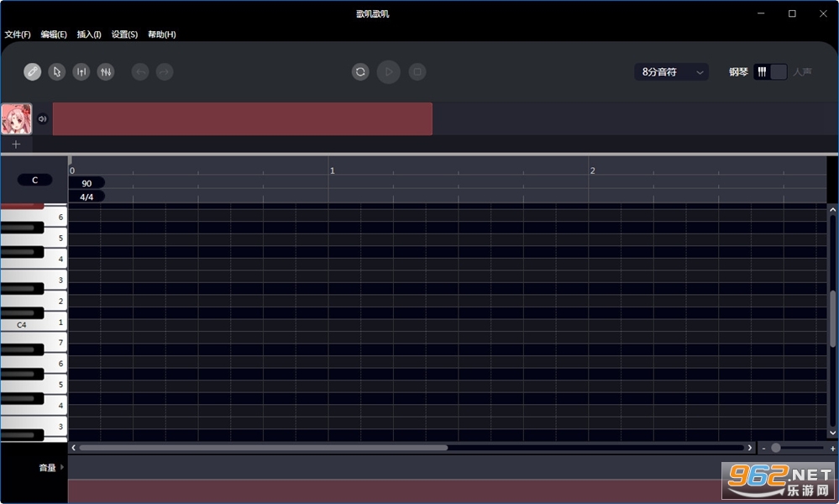The height and width of the screenshot is (504, 839).
Task: Open the 文件(F) menu
Action: [x=18, y=34]
